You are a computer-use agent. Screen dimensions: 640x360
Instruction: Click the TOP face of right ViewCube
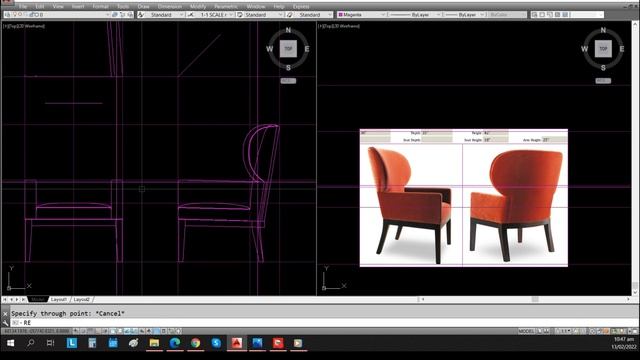coord(603,49)
